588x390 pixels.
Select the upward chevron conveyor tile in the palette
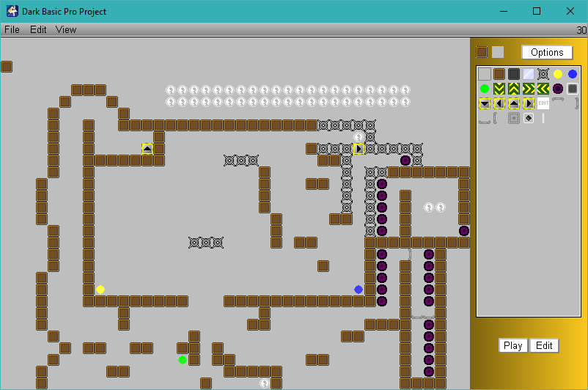[x=514, y=89]
